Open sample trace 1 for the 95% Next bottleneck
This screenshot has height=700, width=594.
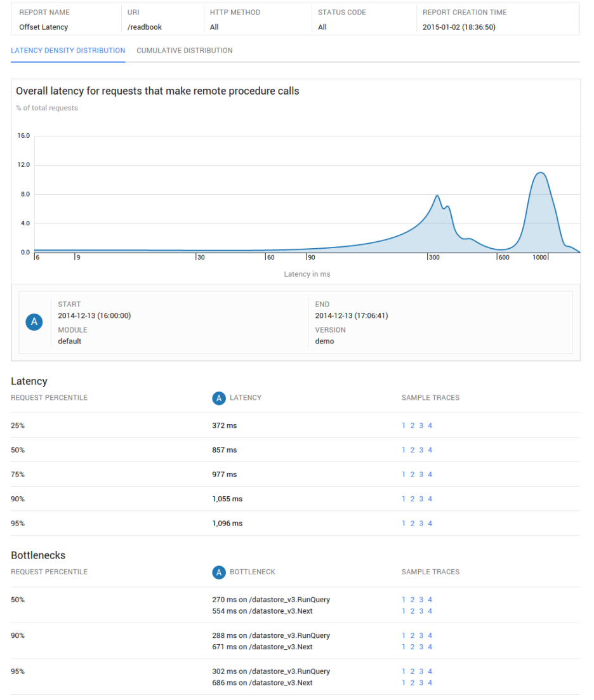(404, 682)
